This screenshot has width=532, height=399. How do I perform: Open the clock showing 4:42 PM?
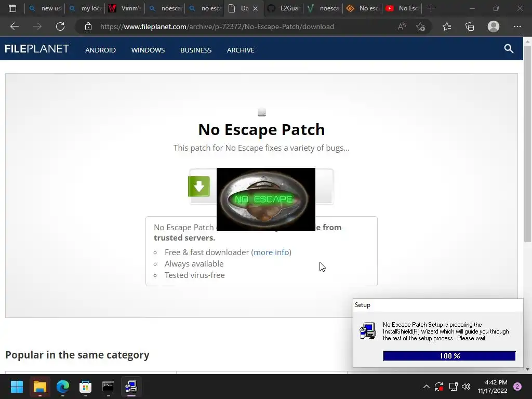tap(493, 387)
